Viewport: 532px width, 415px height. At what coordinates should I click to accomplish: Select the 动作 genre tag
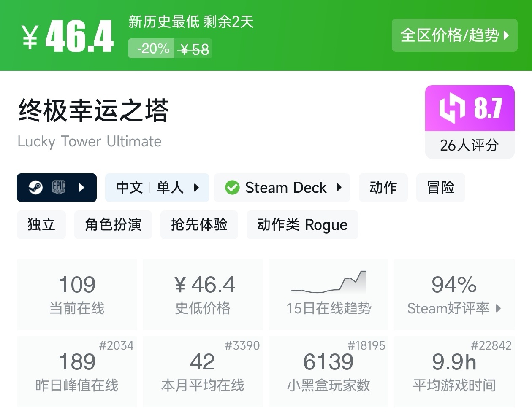(383, 188)
